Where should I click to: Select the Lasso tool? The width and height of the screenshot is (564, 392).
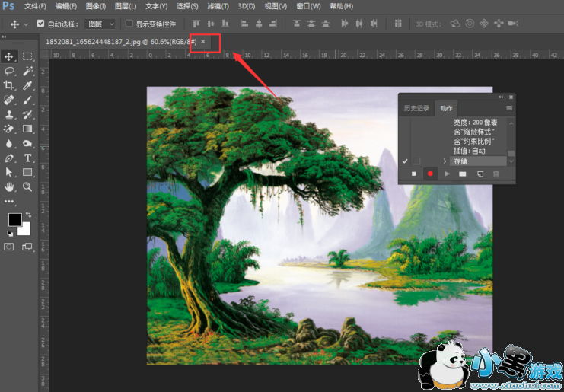click(x=9, y=71)
